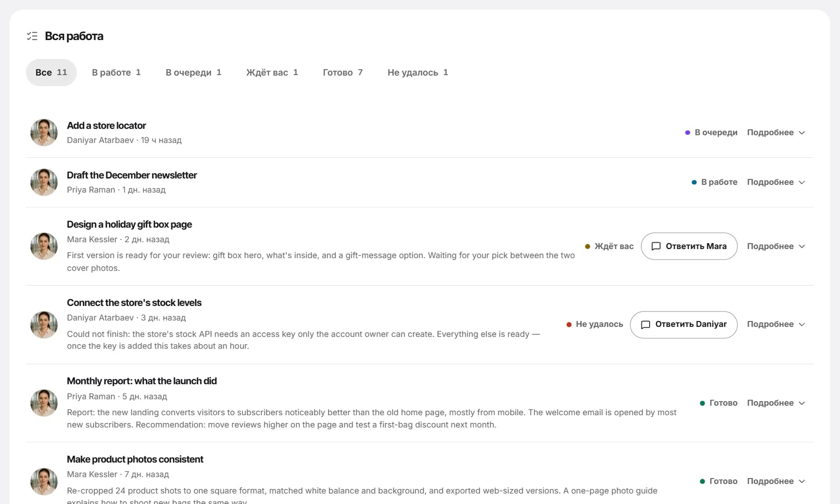Open the task Design a holiday gift box page

point(129,224)
